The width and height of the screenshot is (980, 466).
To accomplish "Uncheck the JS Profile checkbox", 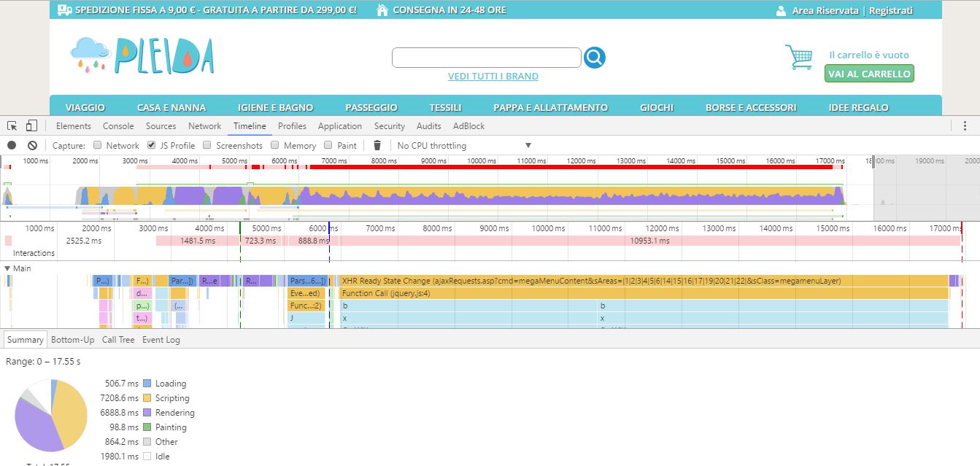I will point(151,145).
